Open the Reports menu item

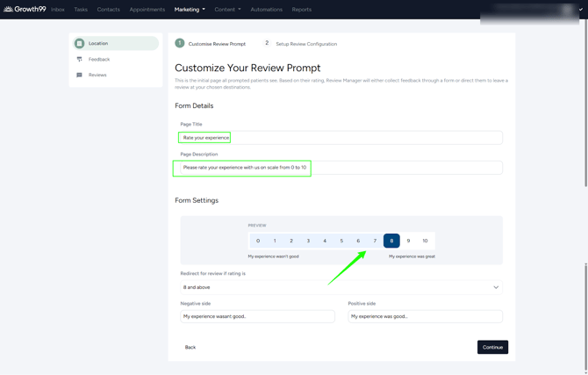(x=301, y=10)
